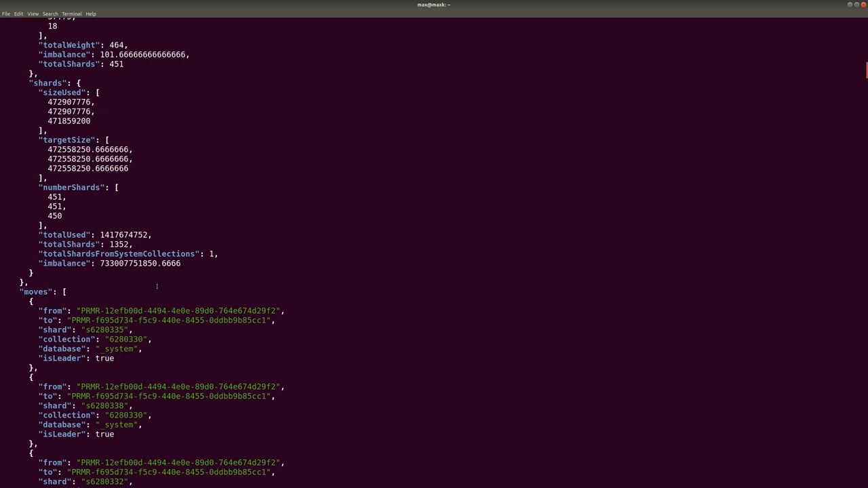Open the Help menu
The image size is (868, 488).
click(x=91, y=14)
